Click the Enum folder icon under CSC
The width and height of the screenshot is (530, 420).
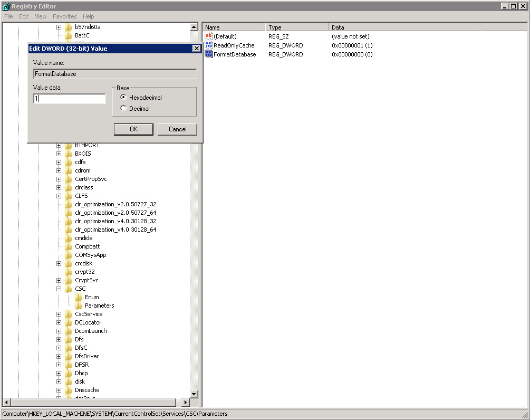[x=79, y=297]
